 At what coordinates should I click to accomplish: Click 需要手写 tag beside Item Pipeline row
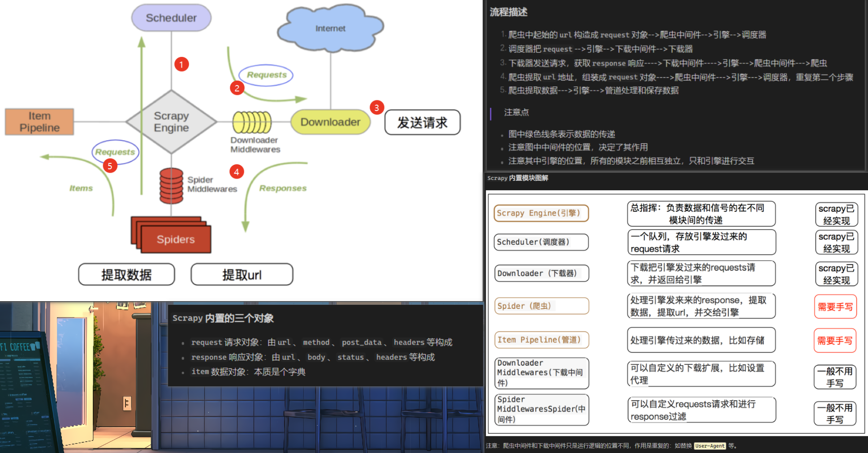pos(835,341)
